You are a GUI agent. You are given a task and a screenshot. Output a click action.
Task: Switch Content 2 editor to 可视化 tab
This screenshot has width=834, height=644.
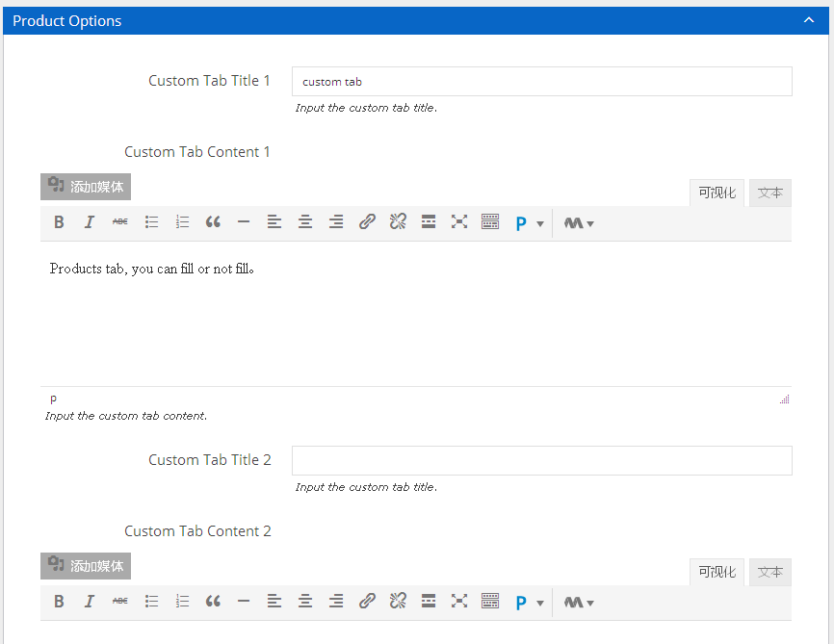[x=717, y=572]
